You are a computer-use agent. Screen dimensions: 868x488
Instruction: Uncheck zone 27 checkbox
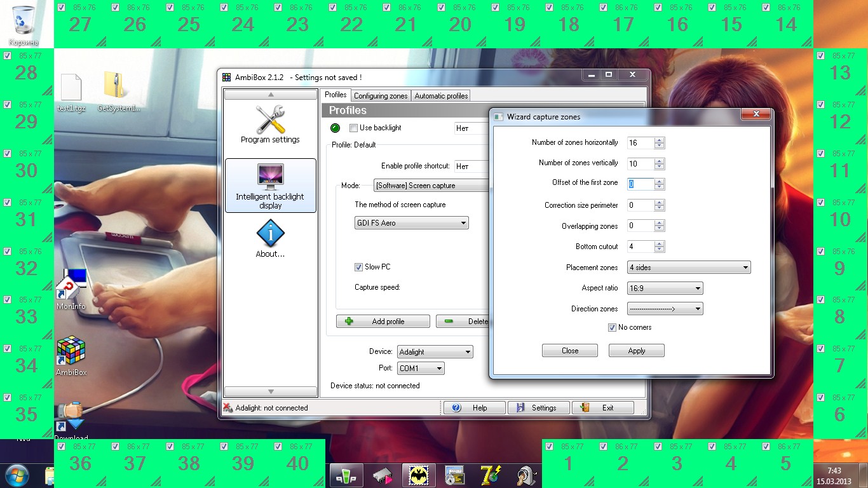61,8
